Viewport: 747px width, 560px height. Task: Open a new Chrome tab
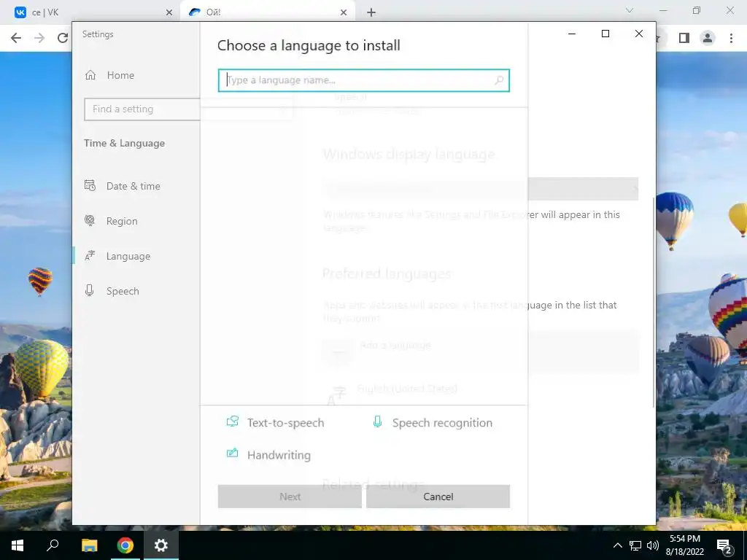371,12
